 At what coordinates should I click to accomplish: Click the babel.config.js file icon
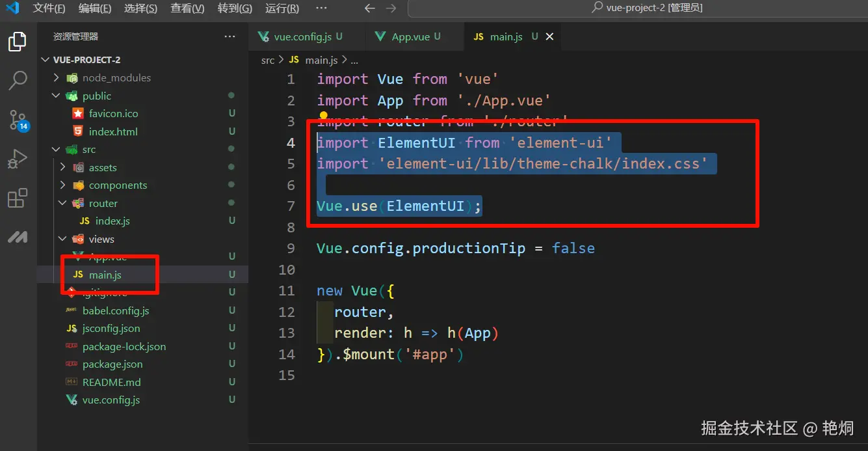point(72,310)
